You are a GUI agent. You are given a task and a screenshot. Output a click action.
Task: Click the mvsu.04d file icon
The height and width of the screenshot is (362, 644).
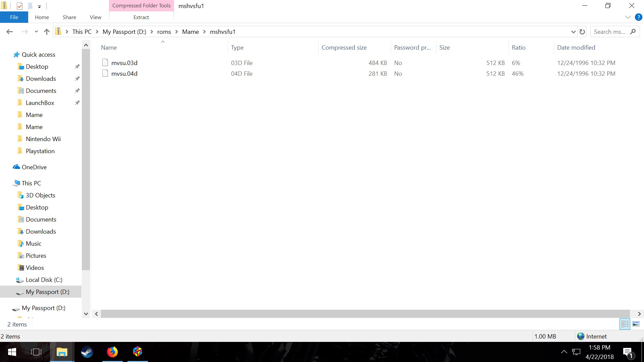[x=105, y=73]
